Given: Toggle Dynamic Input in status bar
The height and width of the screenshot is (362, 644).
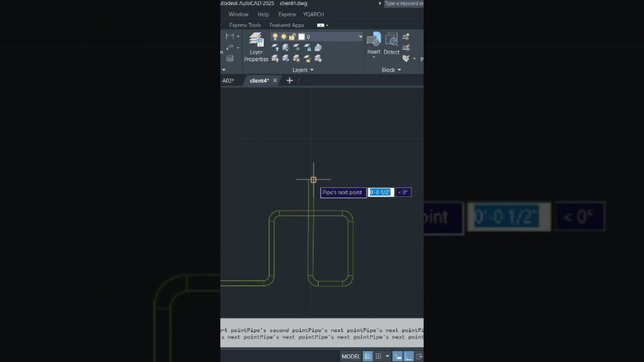Looking at the screenshot, I should coord(397,356).
